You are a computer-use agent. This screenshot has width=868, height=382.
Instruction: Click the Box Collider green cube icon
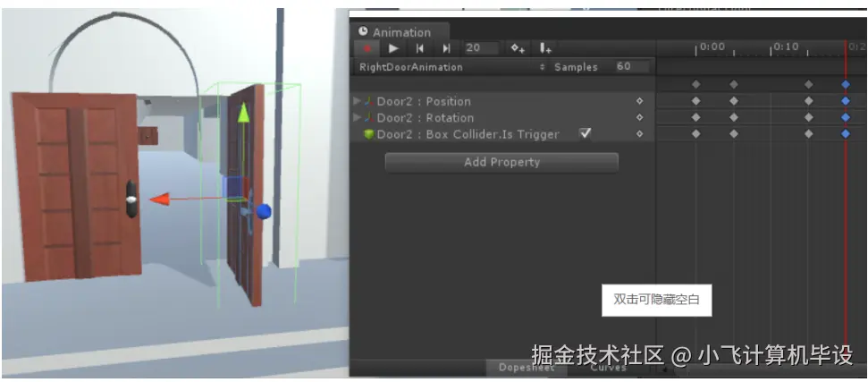pyautogui.click(x=368, y=134)
